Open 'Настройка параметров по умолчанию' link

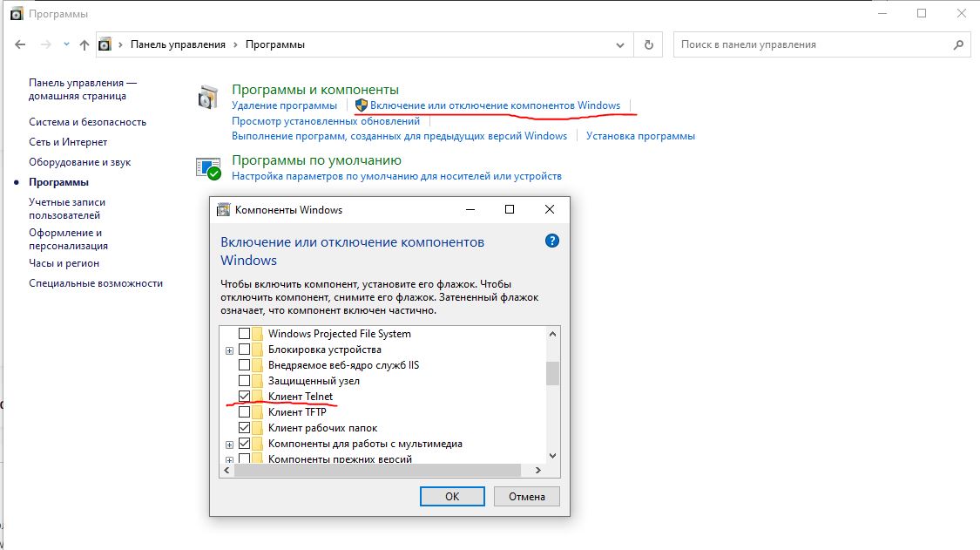click(397, 176)
